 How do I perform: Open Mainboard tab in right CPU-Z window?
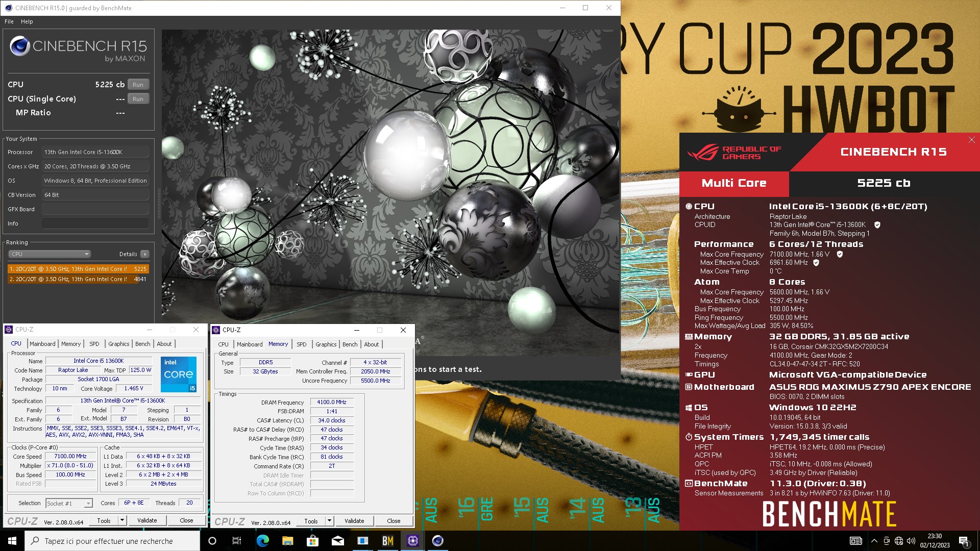pos(250,344)
